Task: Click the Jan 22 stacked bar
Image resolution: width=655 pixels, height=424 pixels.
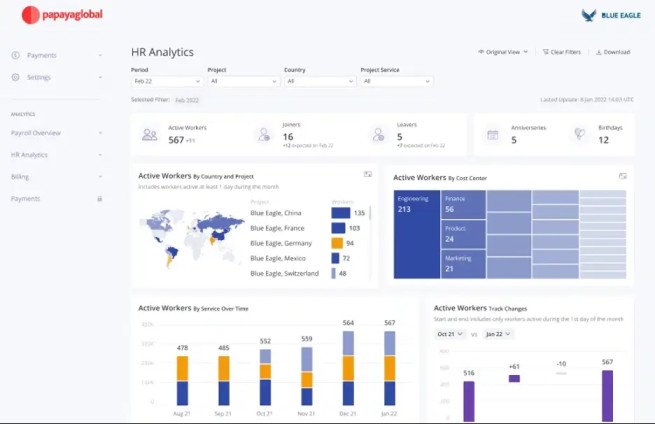Action: 389,368
